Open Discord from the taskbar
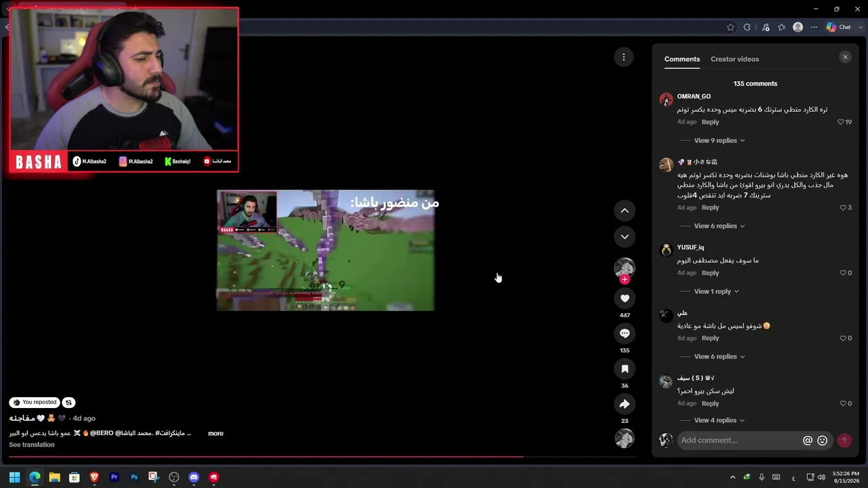Screen dimensions: 868x488 (194, 477)
